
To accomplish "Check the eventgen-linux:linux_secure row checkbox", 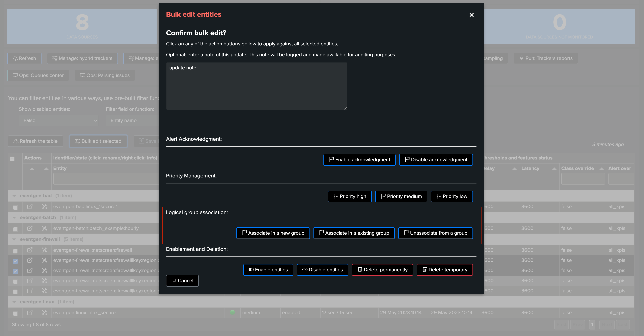I will [15, 313].
